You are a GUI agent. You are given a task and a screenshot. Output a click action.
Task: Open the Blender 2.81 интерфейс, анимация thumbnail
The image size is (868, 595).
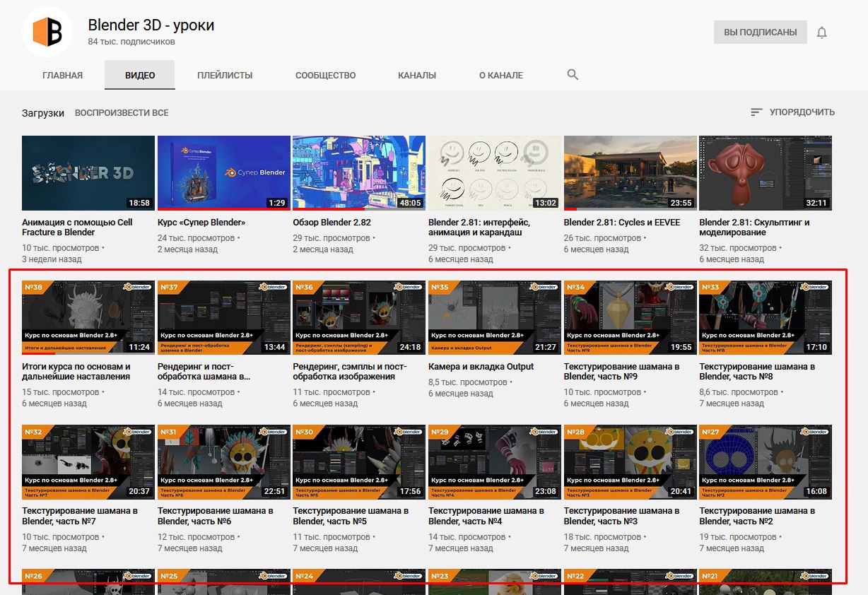[495, 173]
